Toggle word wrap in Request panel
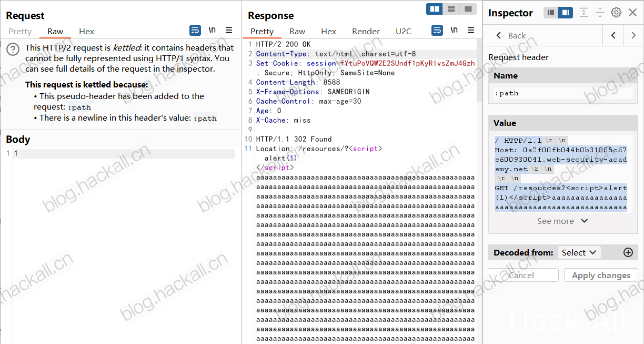644x344 pixels. coord(195,31)
